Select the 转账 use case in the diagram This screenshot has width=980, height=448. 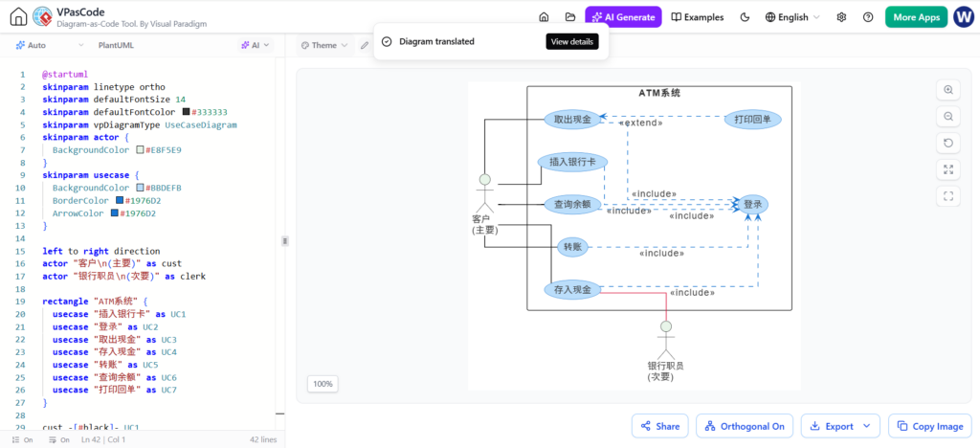click(572, 247)
